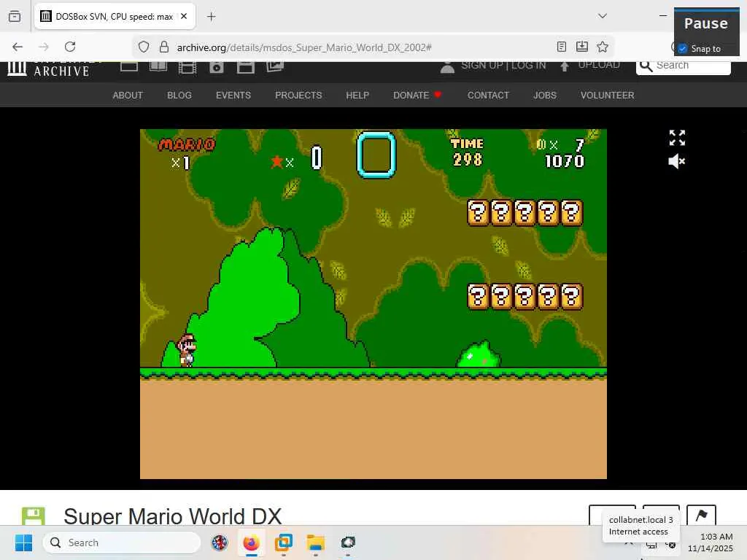Screen dimensions: 747x560
Task: Open the HELP menu item
Action: pos(357,96)
